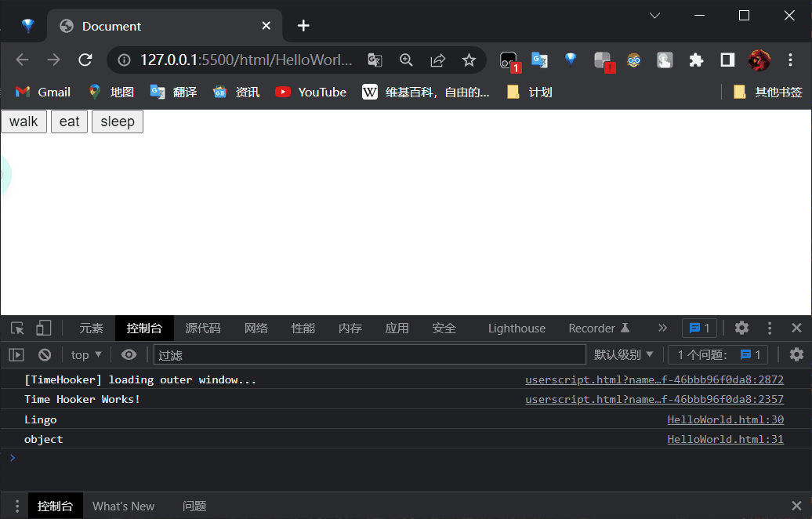Open the Tampermonkey extension with red badge
The width and height of the screenshot is (812, 519).
coord(509,61)
